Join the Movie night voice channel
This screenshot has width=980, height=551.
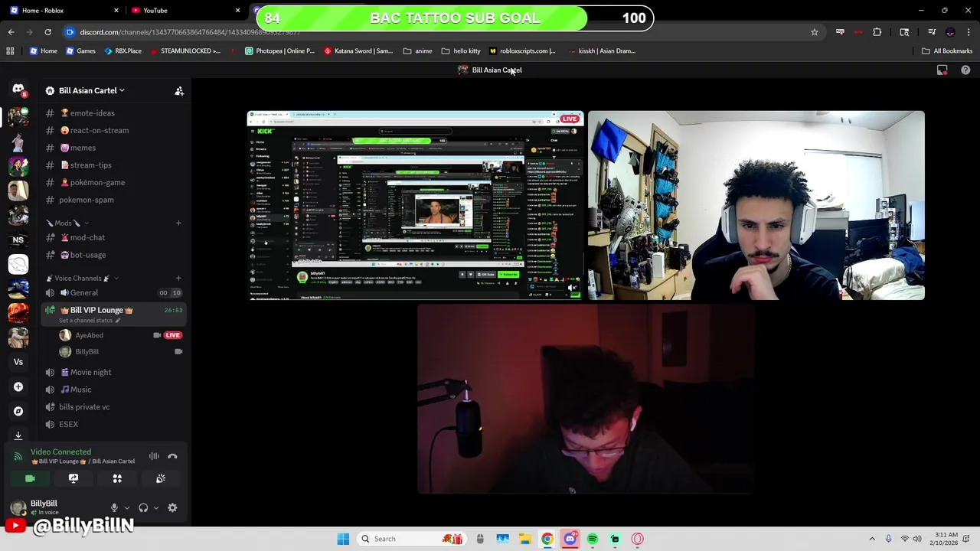(x=113, y=372)
